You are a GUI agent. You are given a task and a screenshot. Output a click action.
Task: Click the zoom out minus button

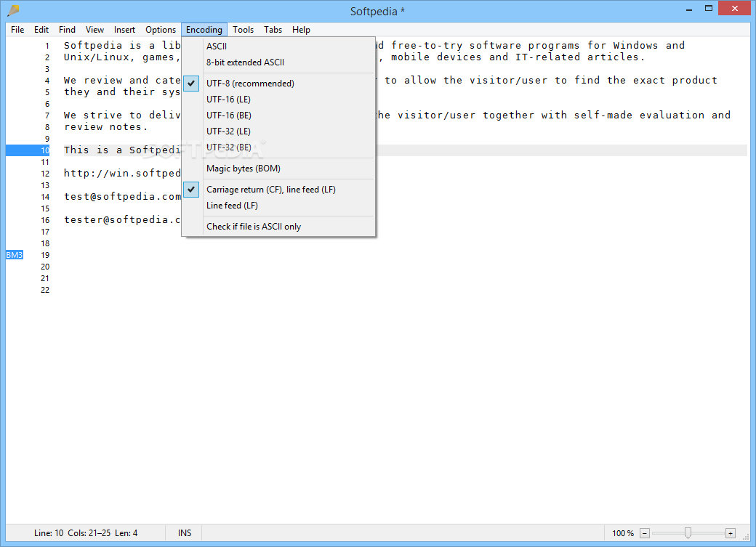(x=645, y=533)
